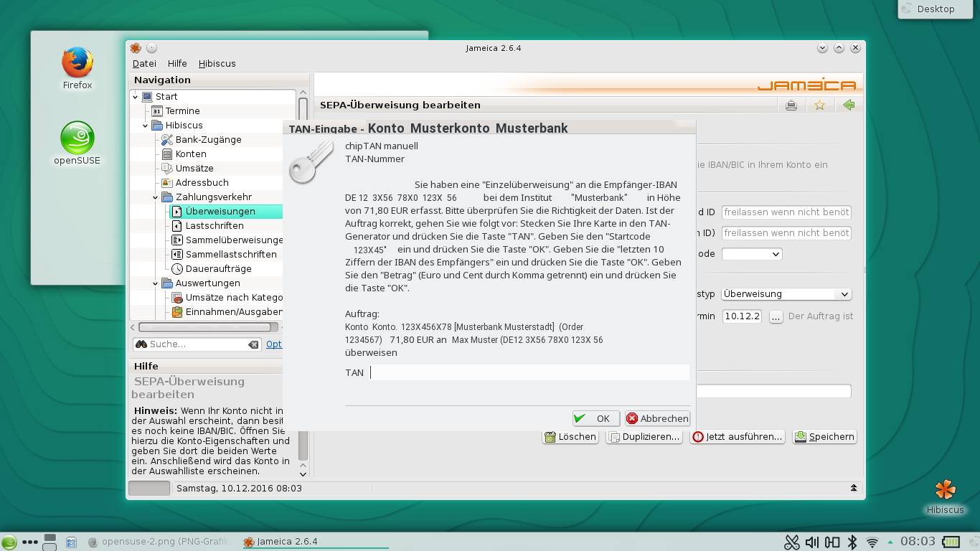Click second 'freilassen wenn nicht benöt' field
This screenshot has height=551, width=980.
pyautogui.click(x=786, y=233)
